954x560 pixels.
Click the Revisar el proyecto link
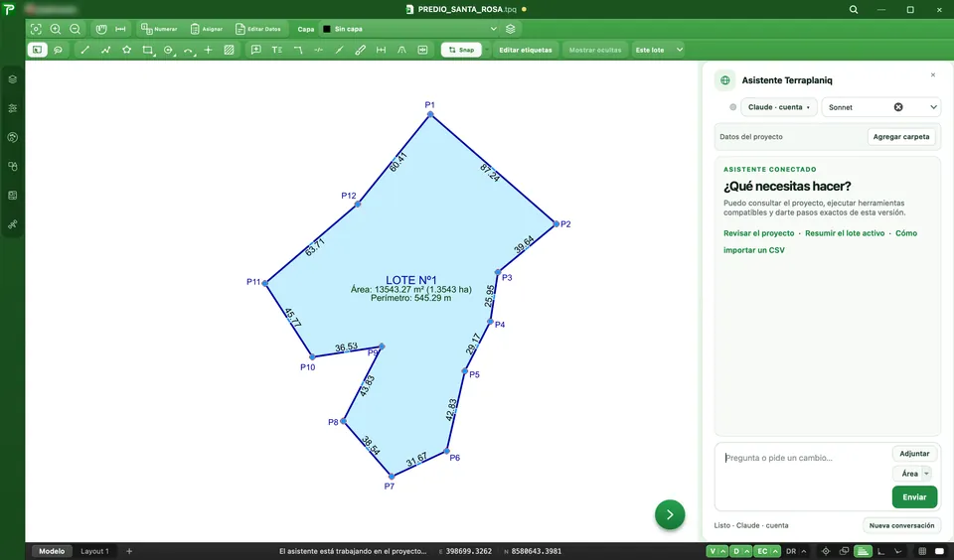coord(758,233)
